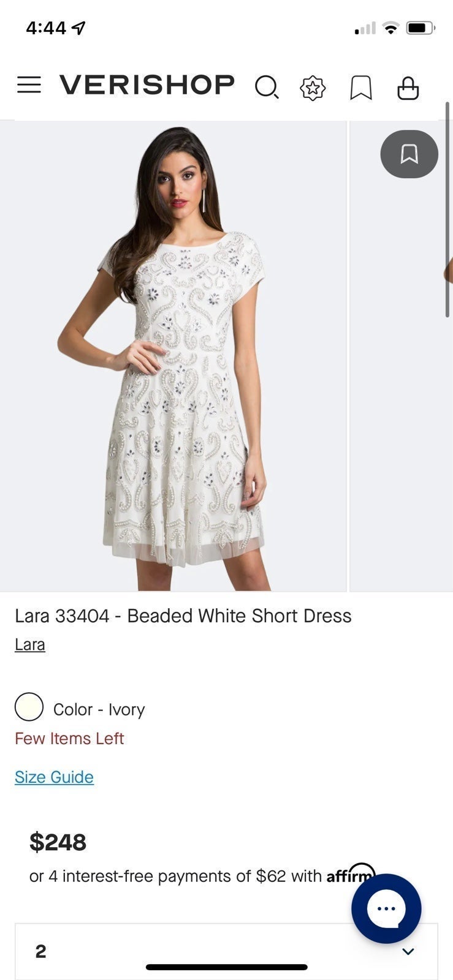Tap the battery icon in status bar
The height and width of the screenshot is (980, 453).
pyautogui.click(x=421, y=28)
